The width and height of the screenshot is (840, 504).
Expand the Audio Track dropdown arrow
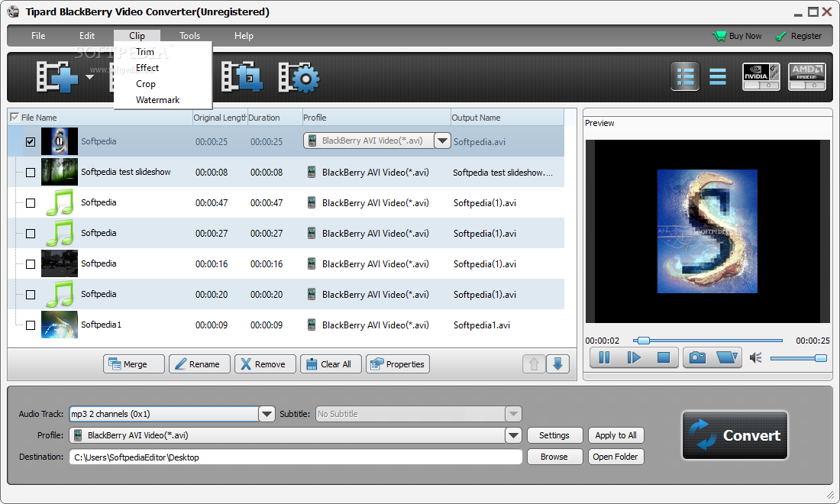tap(267, 414)
